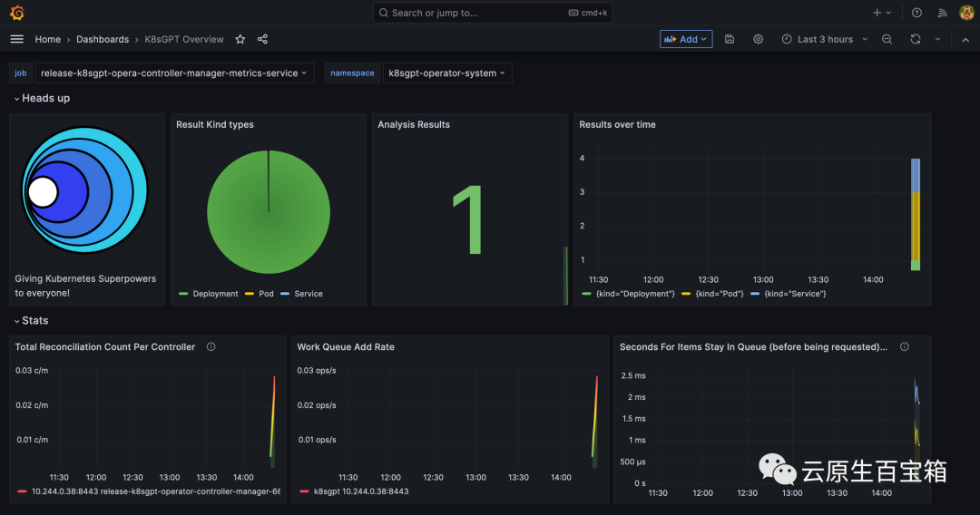
Task: Click Home in the breadcrumb
Action: [48, 39]
